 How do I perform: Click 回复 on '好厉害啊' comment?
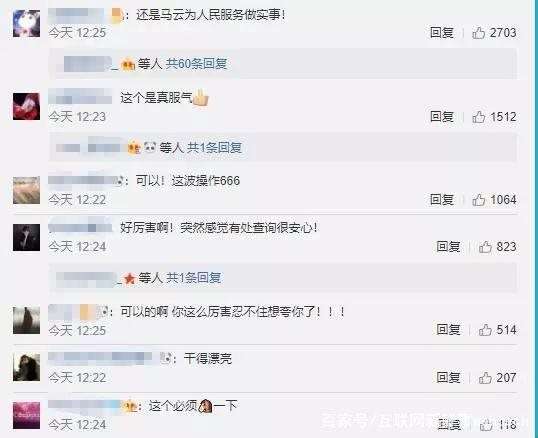point(448,247)
